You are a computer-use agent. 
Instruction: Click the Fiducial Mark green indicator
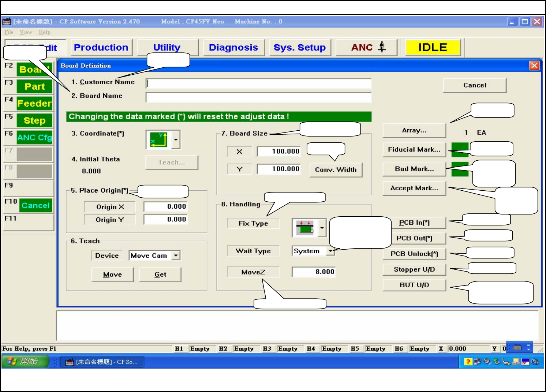tap(460, 150)
